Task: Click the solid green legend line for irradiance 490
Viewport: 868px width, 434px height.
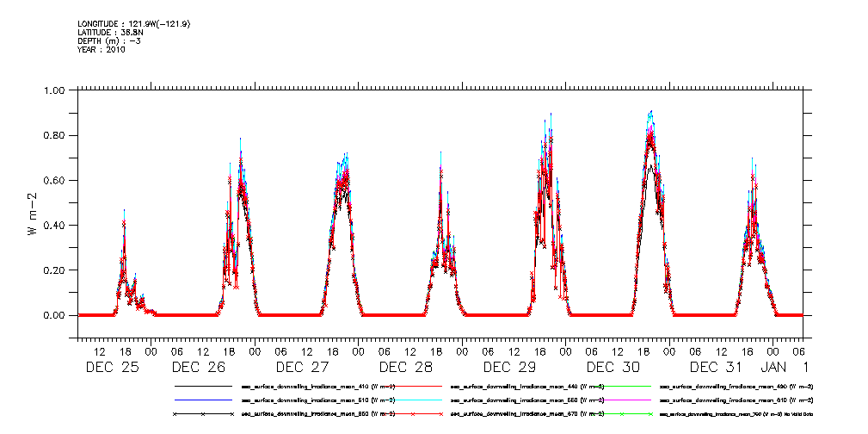Action: coord(622,386)
